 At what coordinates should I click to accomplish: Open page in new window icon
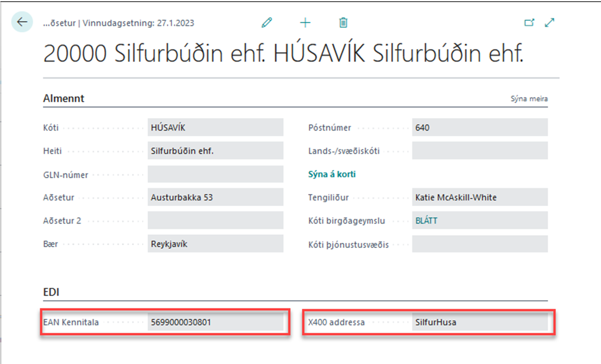coord(529,23)
